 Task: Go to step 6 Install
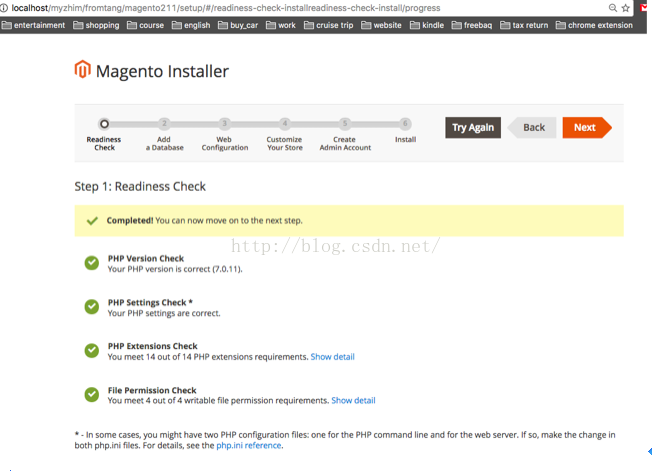(405, 123)
